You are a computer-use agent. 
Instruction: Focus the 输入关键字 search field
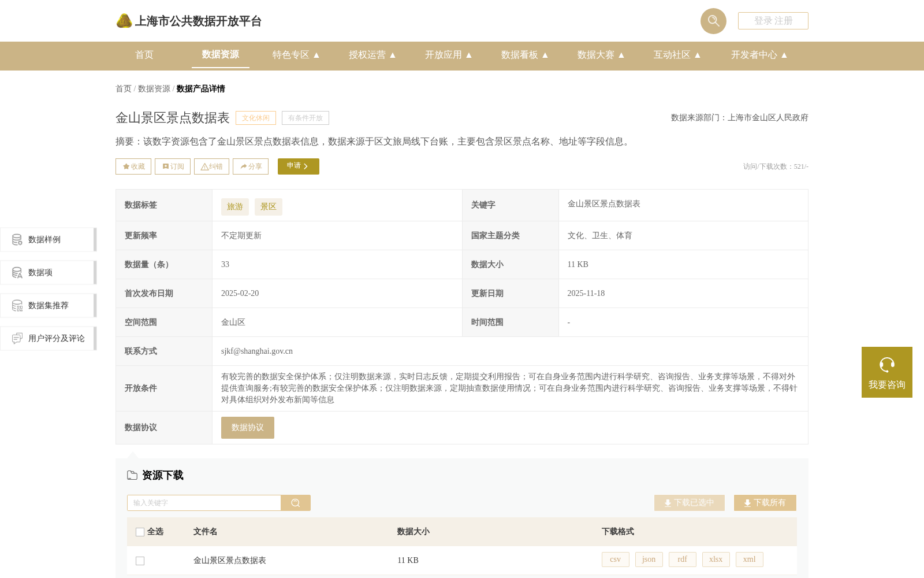(x=204, y=503)
